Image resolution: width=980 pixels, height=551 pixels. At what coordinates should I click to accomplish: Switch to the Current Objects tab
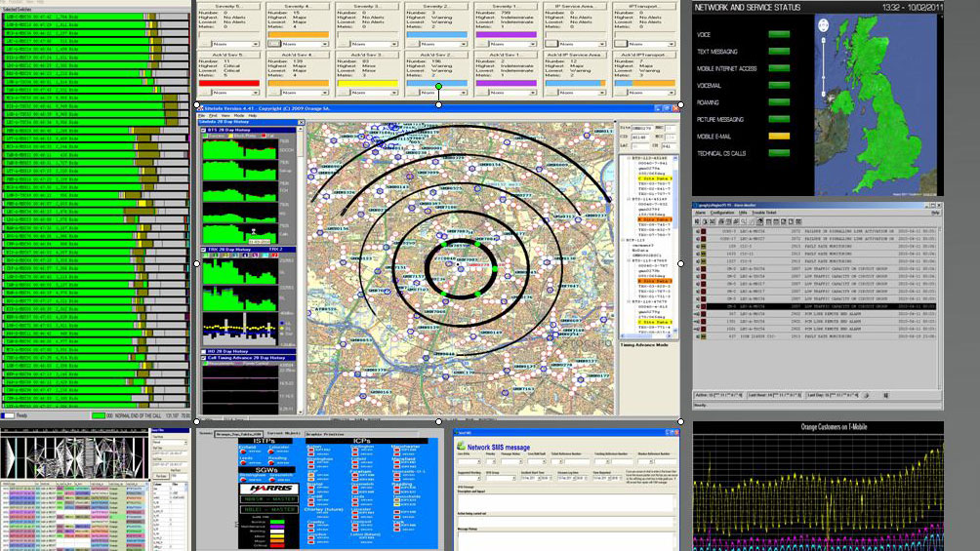[284, 434]
